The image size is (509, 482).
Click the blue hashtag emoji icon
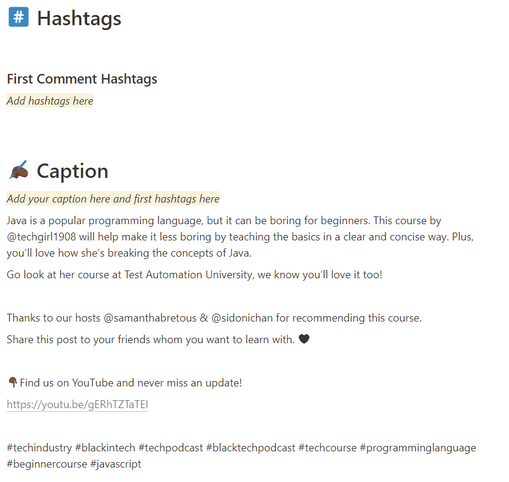click(19, 17)
